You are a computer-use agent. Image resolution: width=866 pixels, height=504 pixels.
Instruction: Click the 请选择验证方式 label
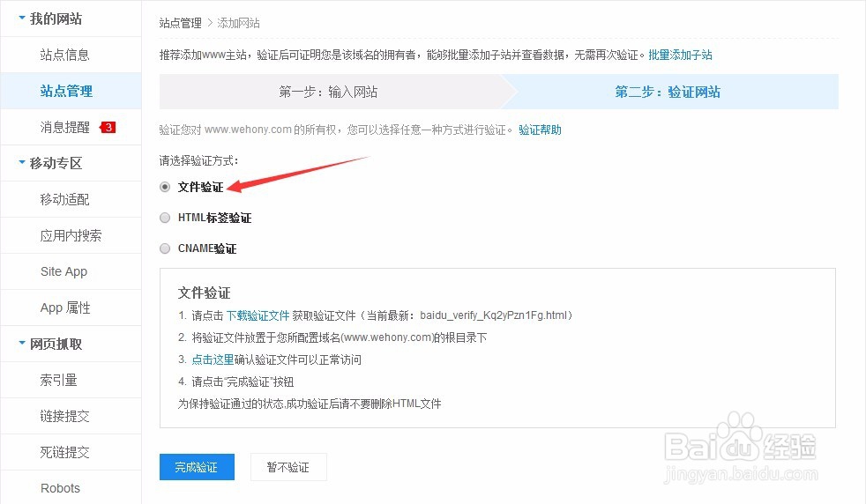[198, 160]
